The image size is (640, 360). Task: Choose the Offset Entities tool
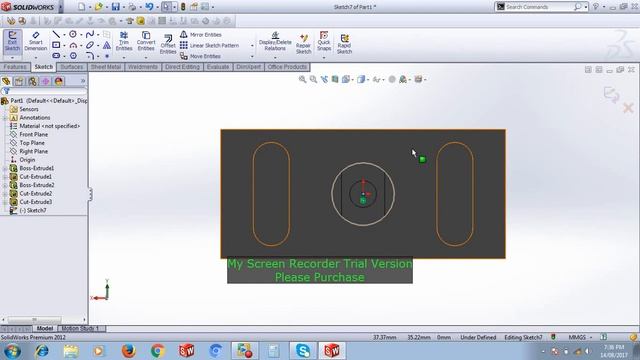(168, 44)
